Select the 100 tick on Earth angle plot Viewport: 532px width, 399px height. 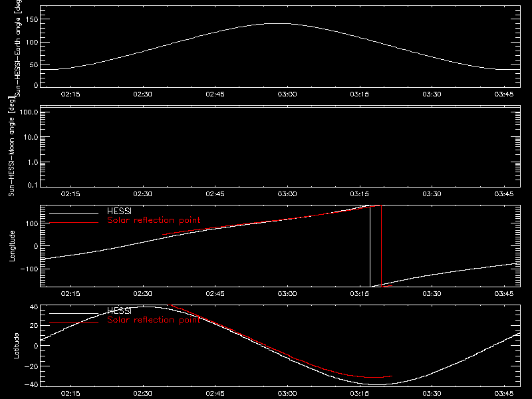point(32,43)
